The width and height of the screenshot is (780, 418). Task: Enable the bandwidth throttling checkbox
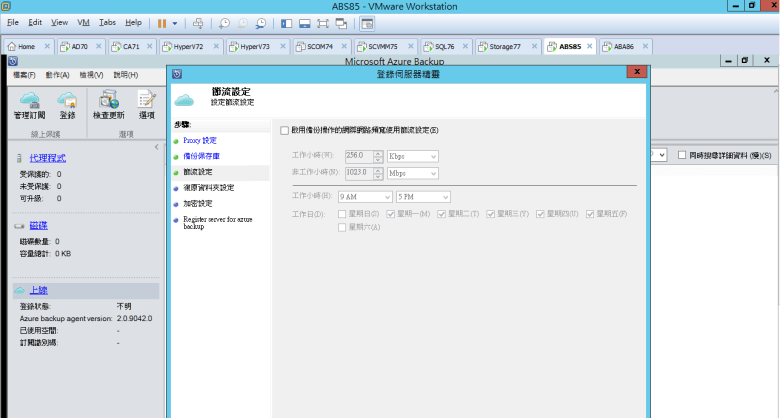(x=284, y=130)
